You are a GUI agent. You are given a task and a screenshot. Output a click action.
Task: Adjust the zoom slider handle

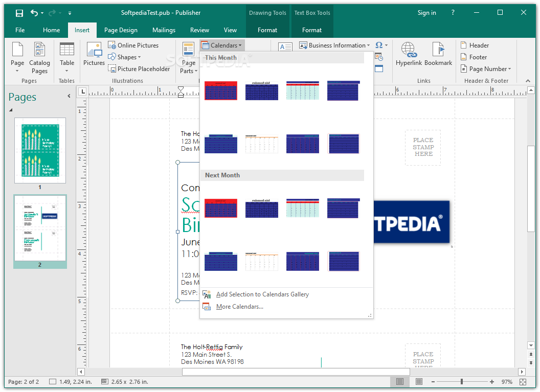tap(461, 382)
